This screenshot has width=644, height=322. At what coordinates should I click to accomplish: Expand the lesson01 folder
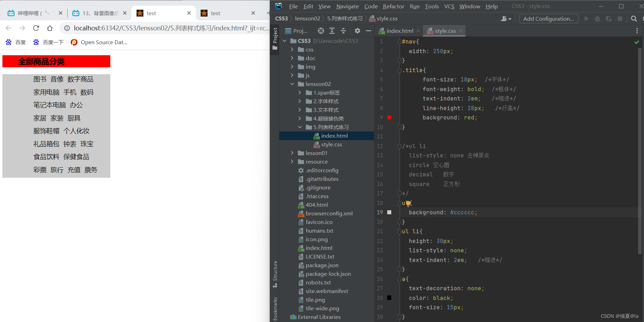[292, 153]
